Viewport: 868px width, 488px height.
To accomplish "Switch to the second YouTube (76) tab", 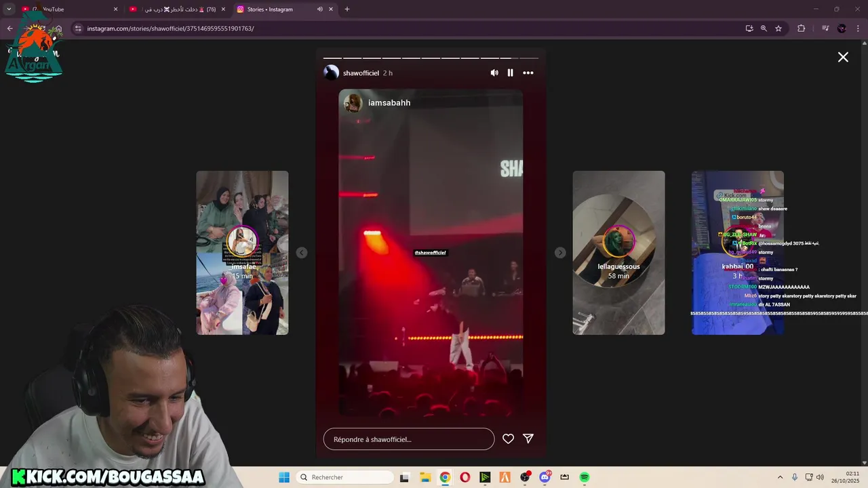I will [178, 9].
